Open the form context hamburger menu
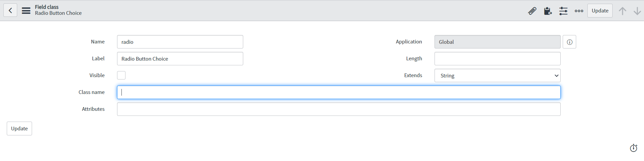The height and width of the screenshot is (161, 644). (26, 10)
